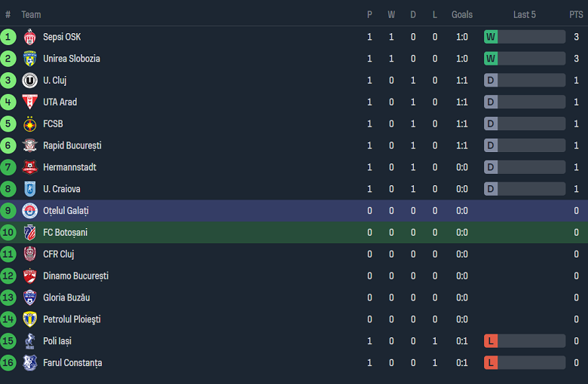This screenshot has height=384, width=588.
Task: Click the Goals column header
Action: pyautogui.click(x=462, y=14)
